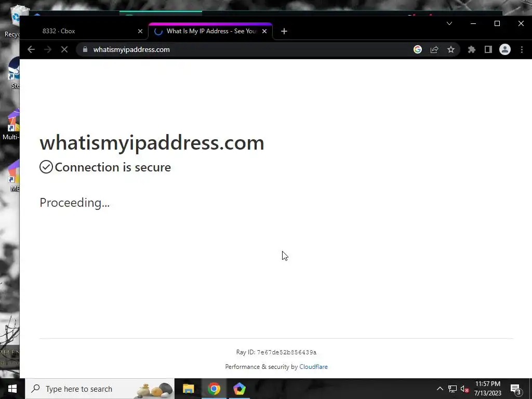Click the Connection is secure text
Viewport: 532px width, 399px height.
[113, 167]
